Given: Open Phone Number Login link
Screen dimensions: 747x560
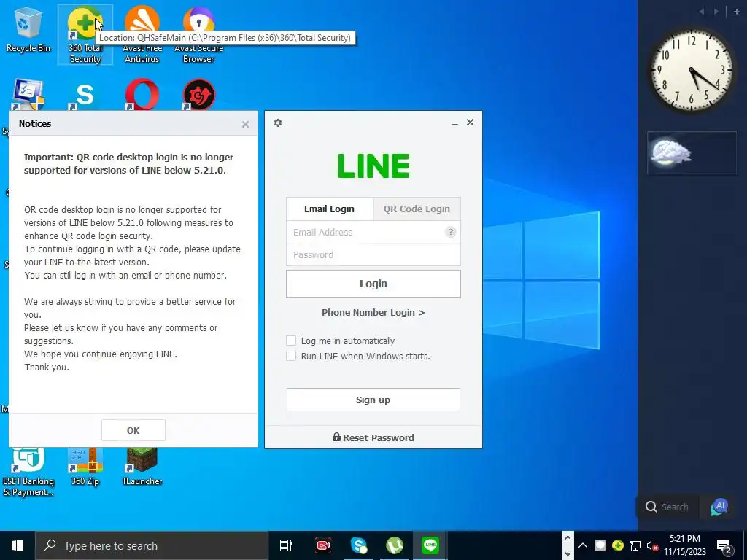Looking at the screenshot, I should pos(373,312).
